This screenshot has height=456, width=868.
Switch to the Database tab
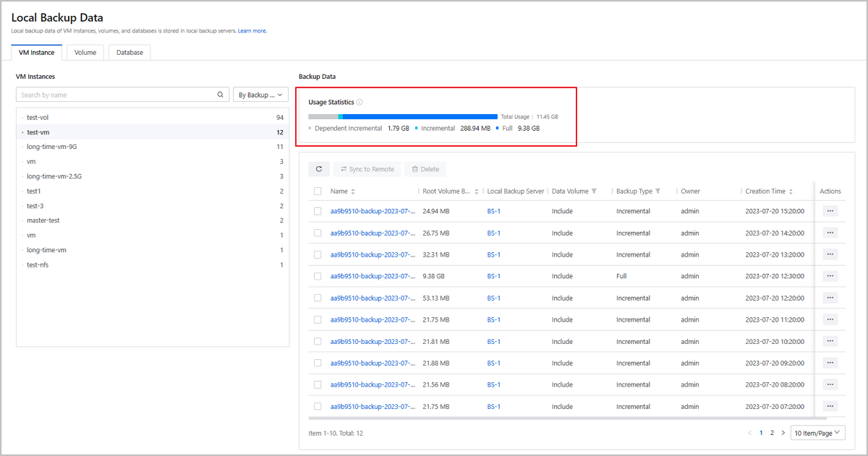[x=129, y=52]
